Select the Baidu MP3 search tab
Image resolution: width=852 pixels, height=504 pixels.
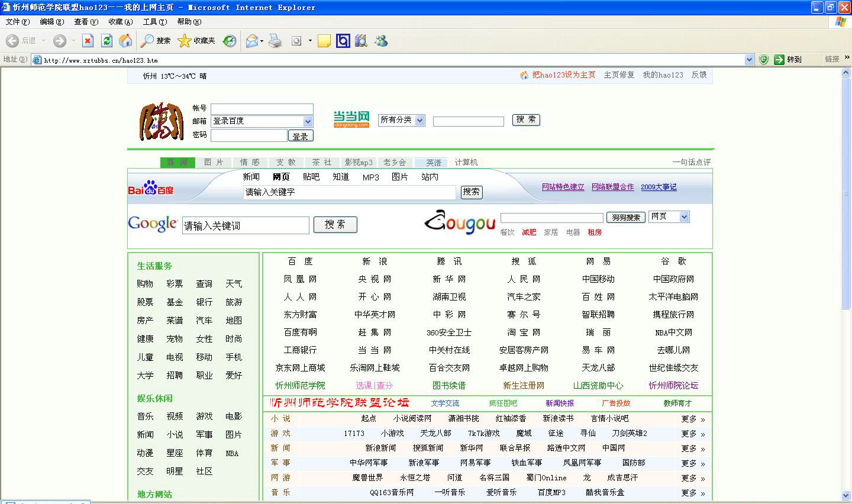(370, 177)
